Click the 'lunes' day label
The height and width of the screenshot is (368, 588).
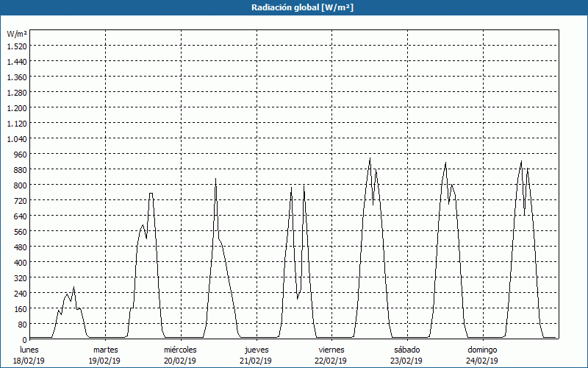(x=29, y=350)
